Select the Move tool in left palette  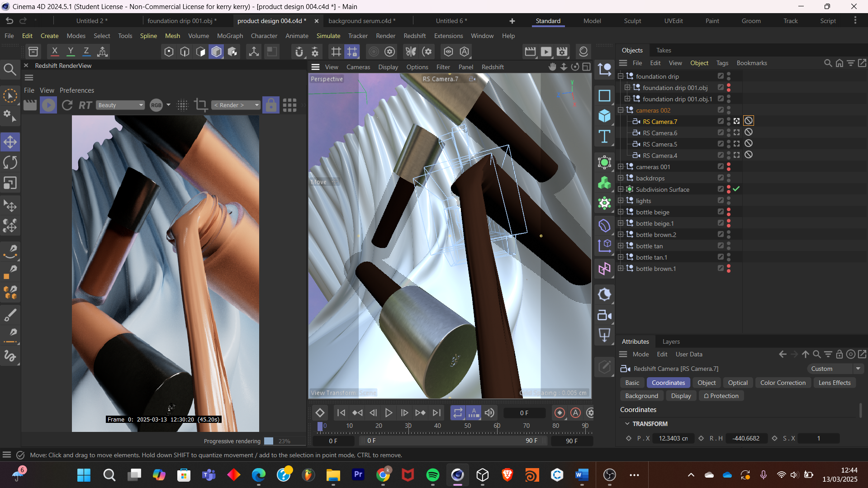click(10, 142)
